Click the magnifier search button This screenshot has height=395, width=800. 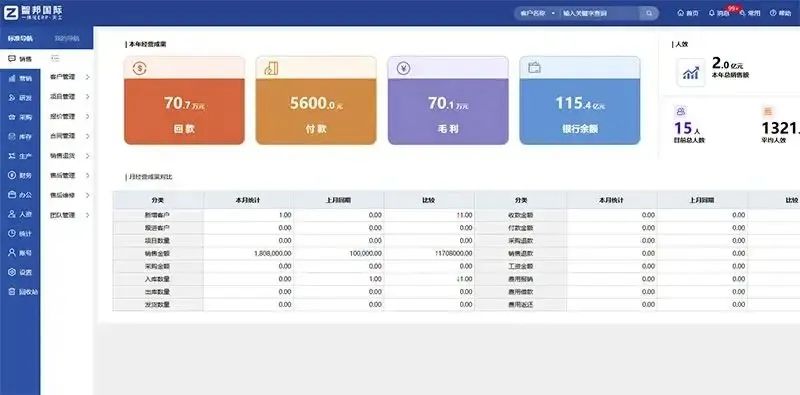(648, 13)
